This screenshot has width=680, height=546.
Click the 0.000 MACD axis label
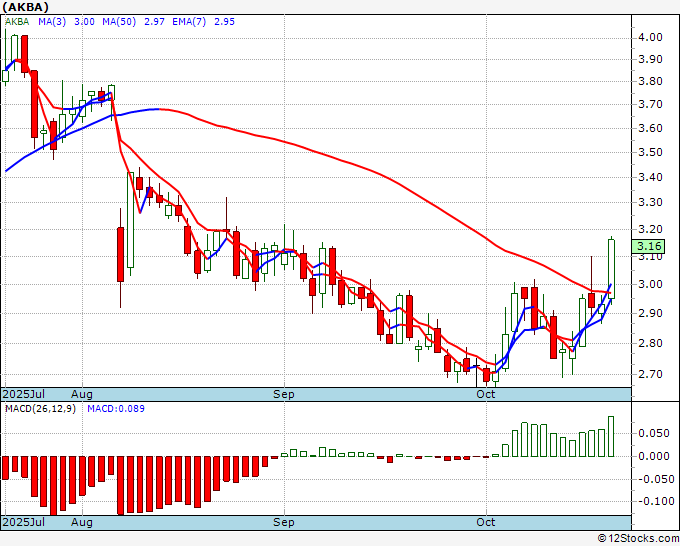[x=654, y=456]
